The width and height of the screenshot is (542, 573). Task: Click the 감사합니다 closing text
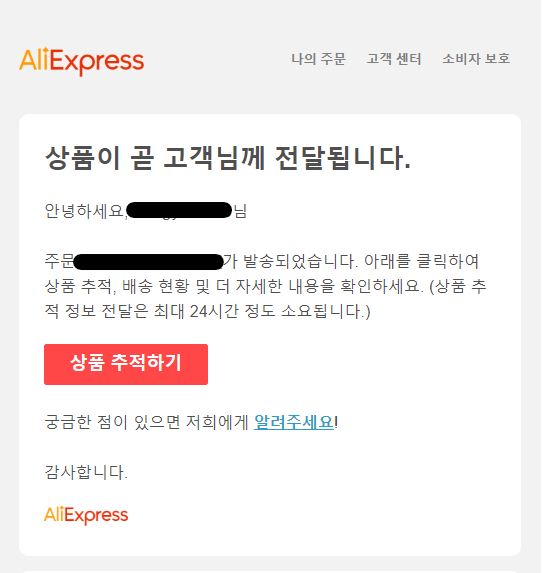click(x=86, y=472)
